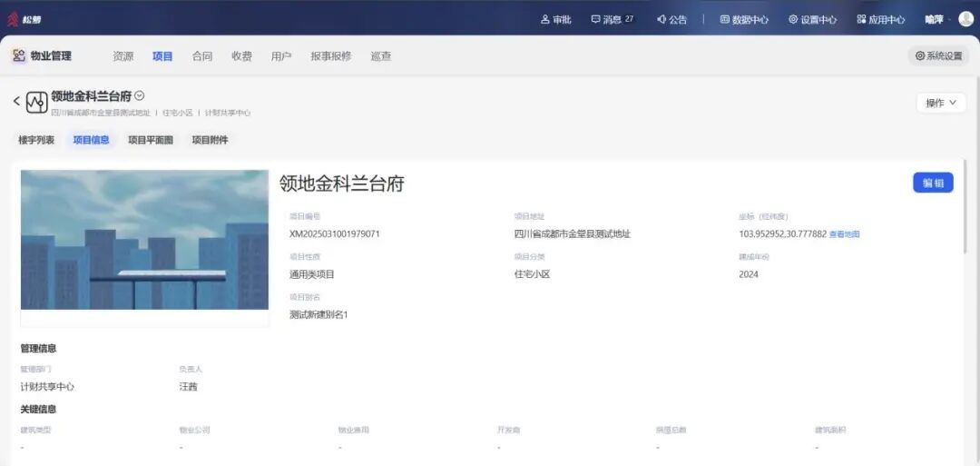Open the 报事报修 menu

pos(330,56)
